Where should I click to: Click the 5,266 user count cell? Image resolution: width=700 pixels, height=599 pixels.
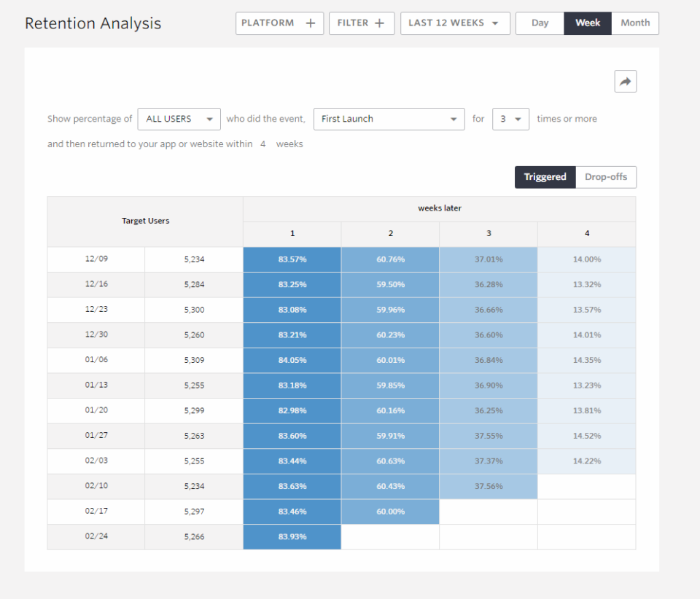pyautogui.click(x=194, y=536)
